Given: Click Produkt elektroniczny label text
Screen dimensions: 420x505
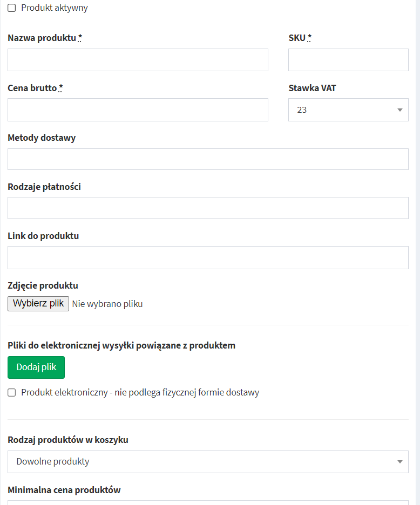Looking at the screenshot, I should 140,393.
